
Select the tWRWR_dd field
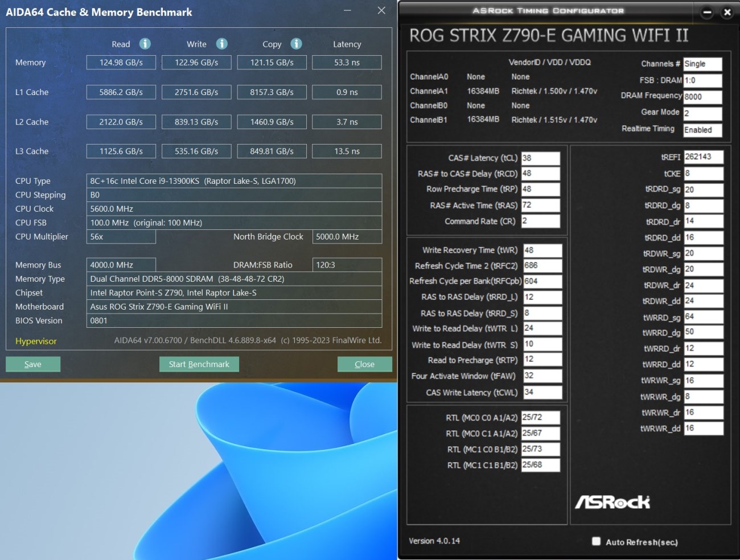click(704, 428)
